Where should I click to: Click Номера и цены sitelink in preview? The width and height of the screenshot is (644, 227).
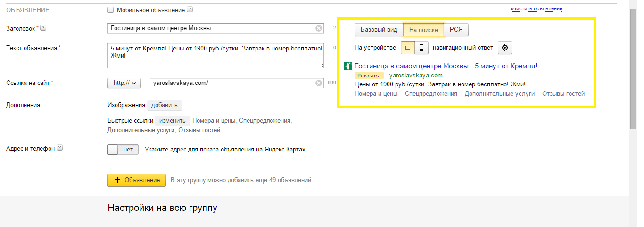click(376, 94)
